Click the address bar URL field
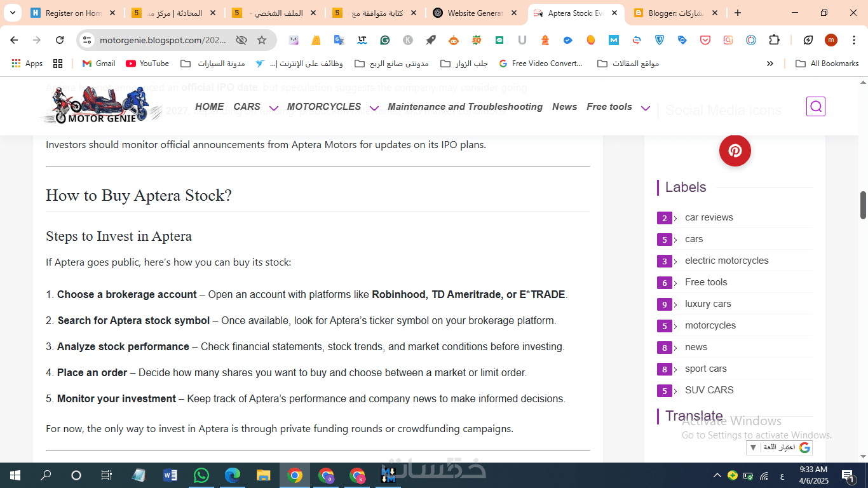 163,40
